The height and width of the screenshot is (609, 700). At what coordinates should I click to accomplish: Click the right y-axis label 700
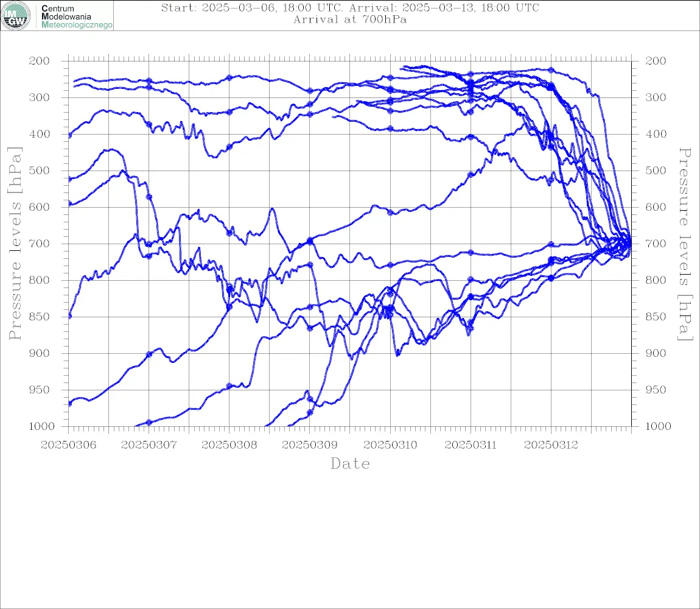pos(656,244)
